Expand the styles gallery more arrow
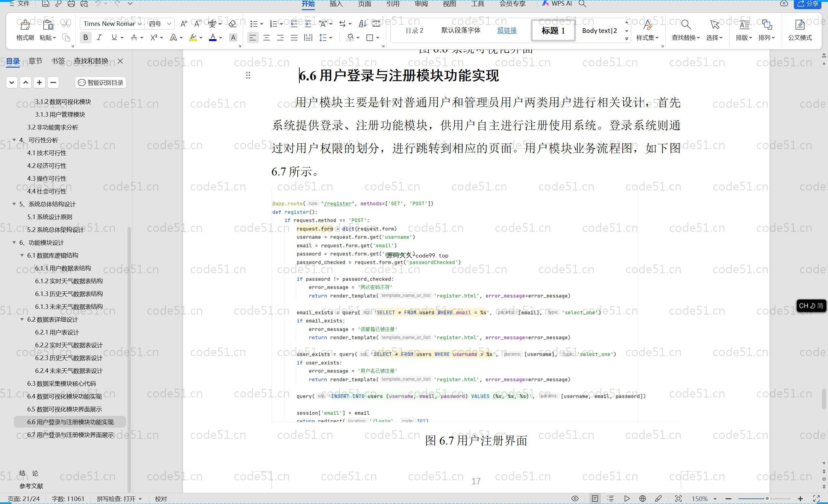This screenshot has width=828, height=504. click(x=627, y=39)
